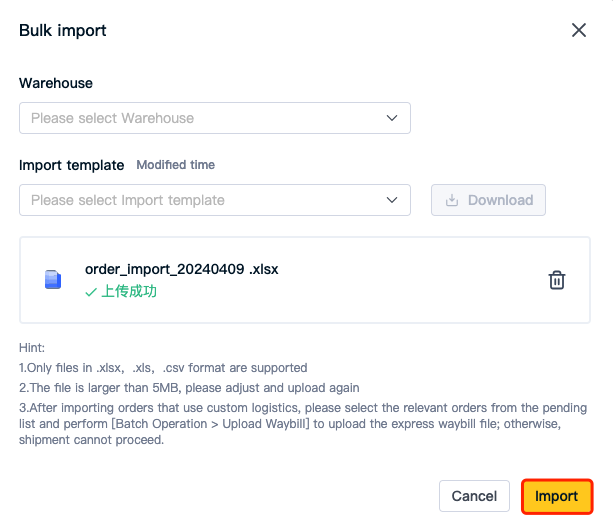Click the Import button
Viewport: 613px width, 524px height.
tap(557, 496)
